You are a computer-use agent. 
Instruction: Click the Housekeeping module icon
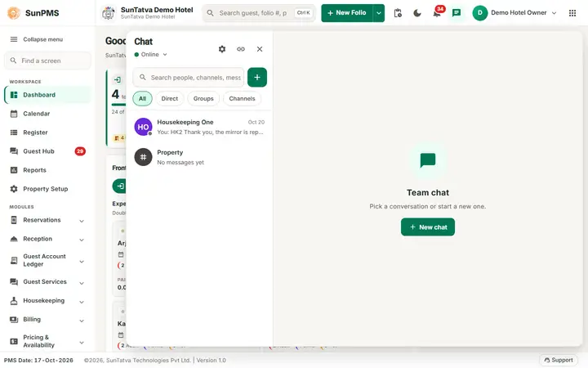tap(14, 300)
